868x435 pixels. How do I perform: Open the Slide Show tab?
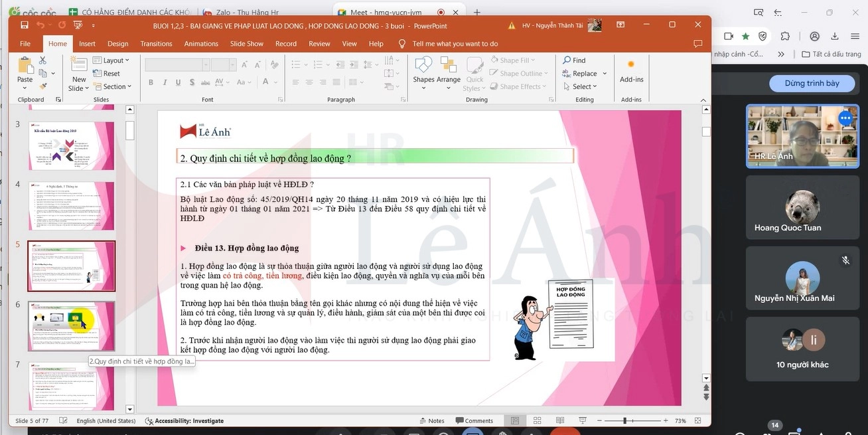(246, 44)
